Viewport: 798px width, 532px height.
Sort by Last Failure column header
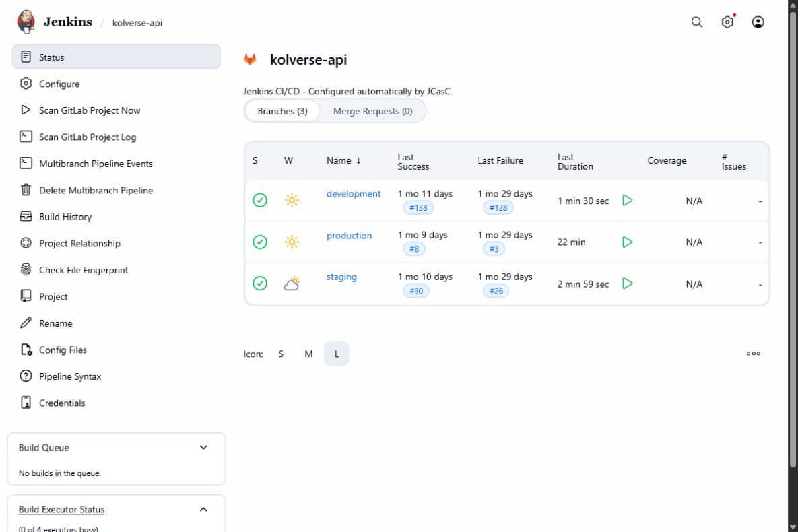pyautogui.click(x=500, y=160)
